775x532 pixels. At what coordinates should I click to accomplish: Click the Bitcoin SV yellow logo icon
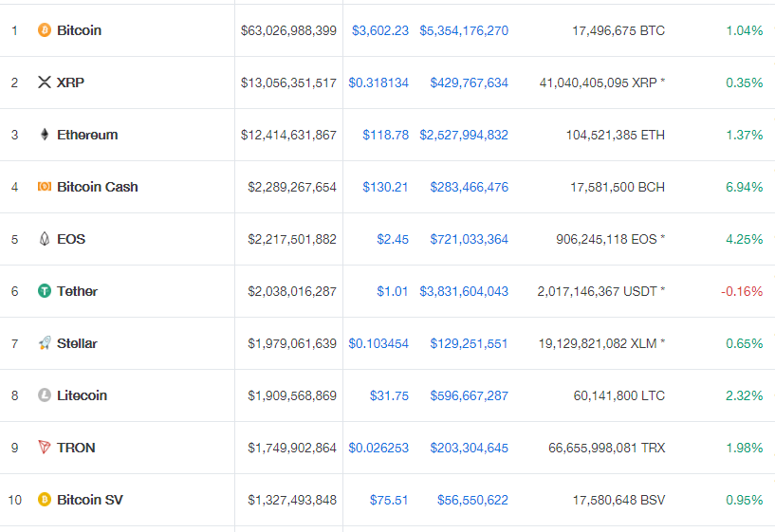[x=45, y=500]
